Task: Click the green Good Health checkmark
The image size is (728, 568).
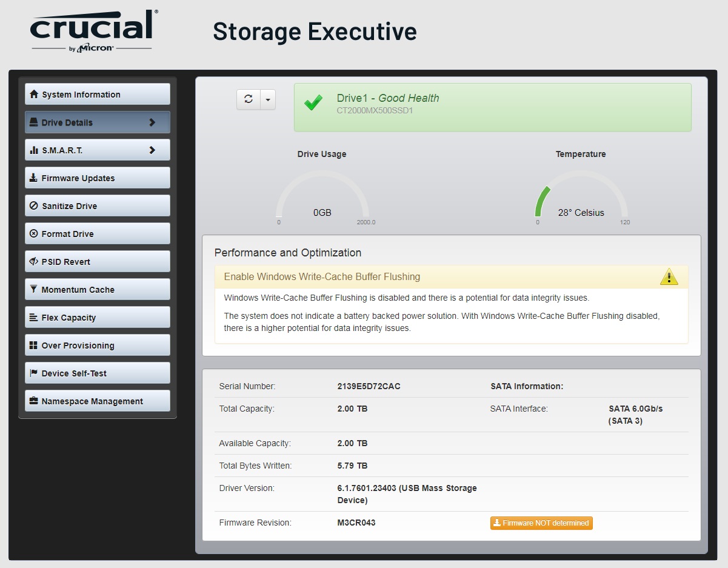Action: (313, 103)
